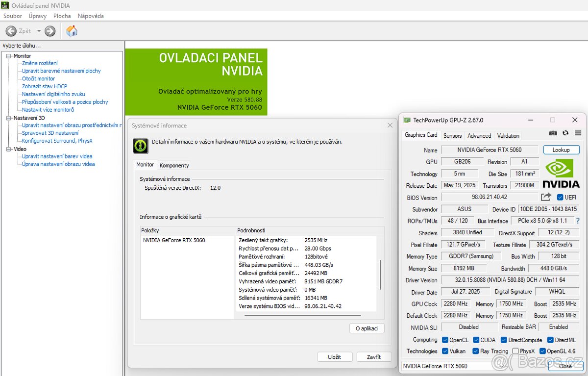Open the GPU-Z hamburger menu

(578, 133)
